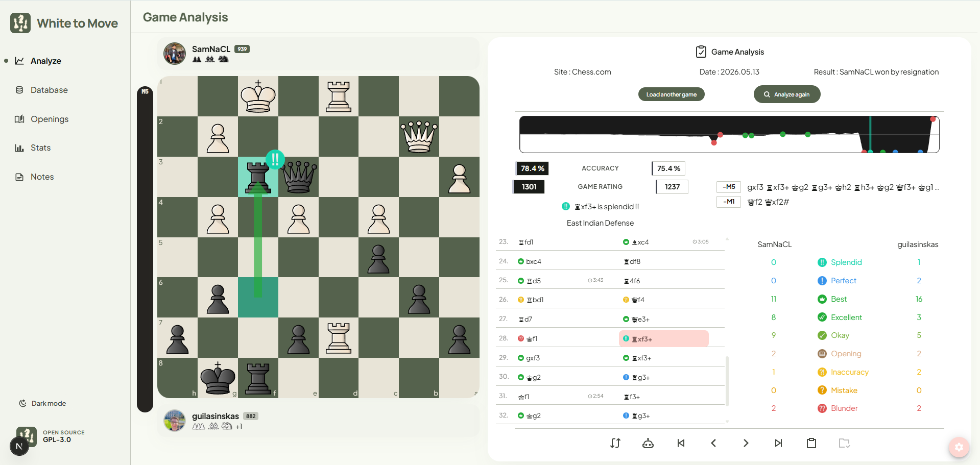This screenshot has width=980, height=465.
Task: Click the M5 evaluation bar
Action: click(x=145, y=249)
